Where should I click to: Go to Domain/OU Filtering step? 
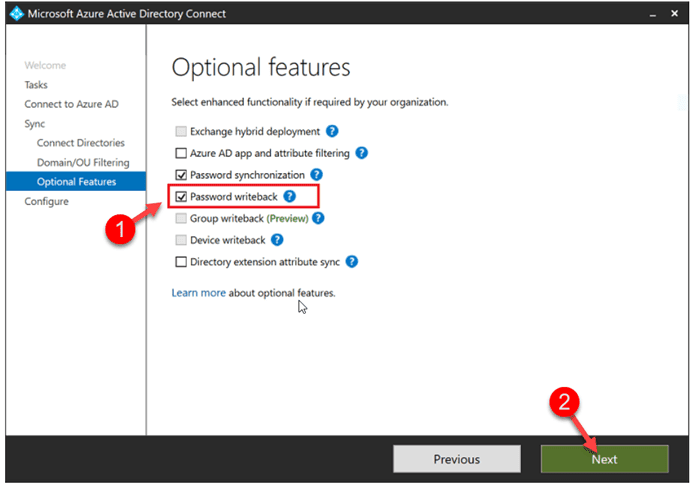[83, 163]
